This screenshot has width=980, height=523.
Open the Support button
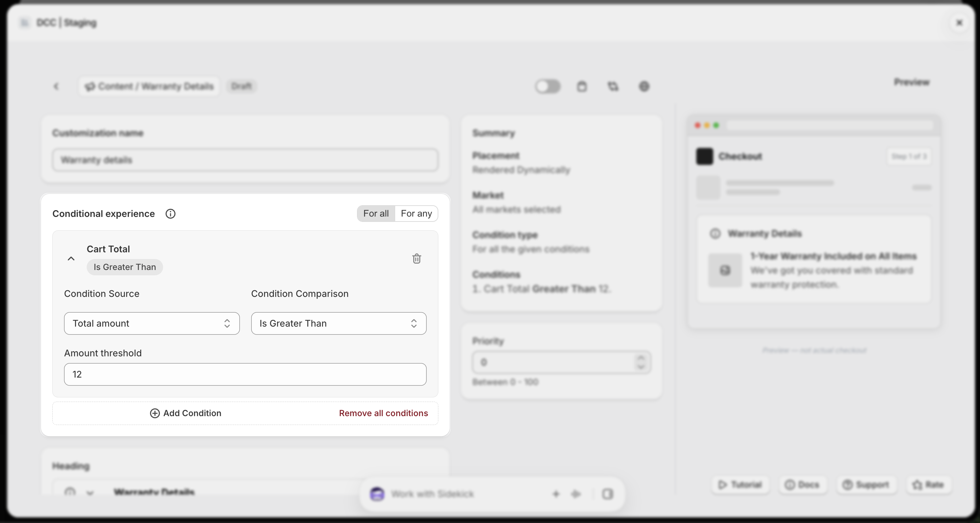click(866, 484)
